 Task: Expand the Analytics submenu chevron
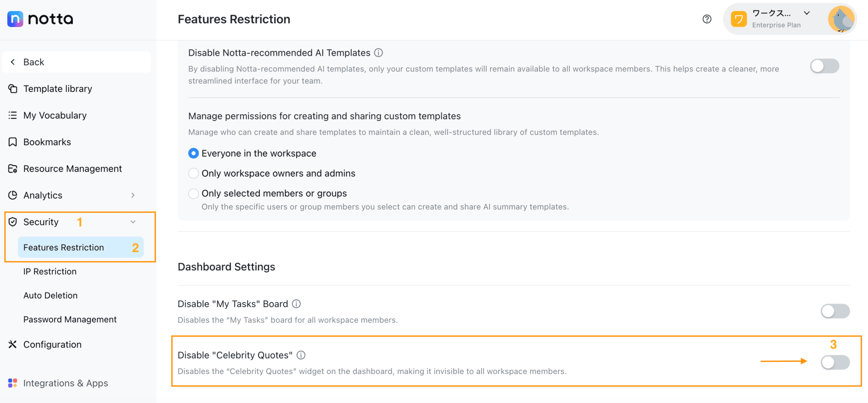click(133, 195)
